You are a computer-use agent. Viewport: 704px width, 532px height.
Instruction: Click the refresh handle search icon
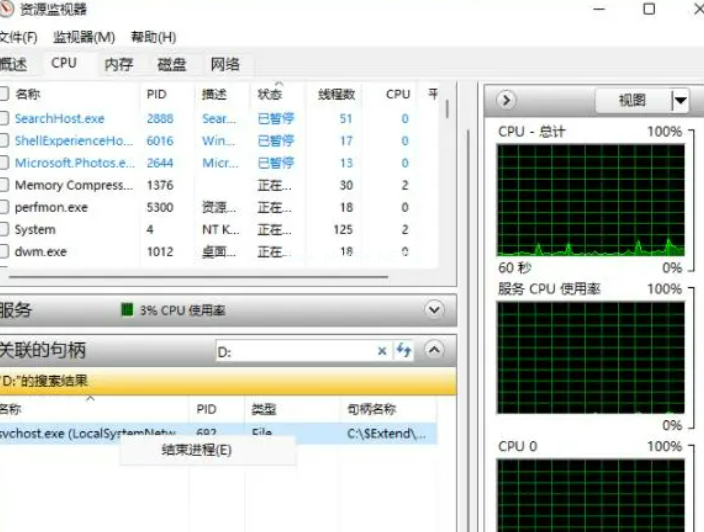pos(405,351)
